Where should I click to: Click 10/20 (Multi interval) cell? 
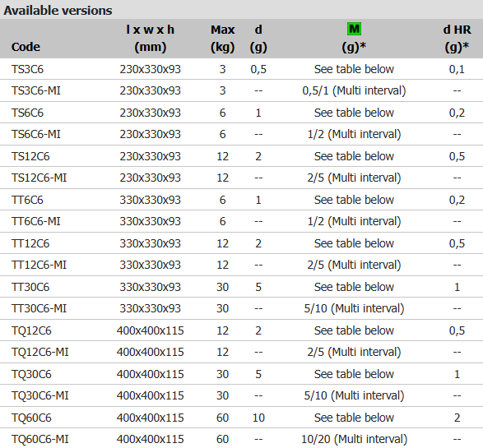click(x=354, y=439)
